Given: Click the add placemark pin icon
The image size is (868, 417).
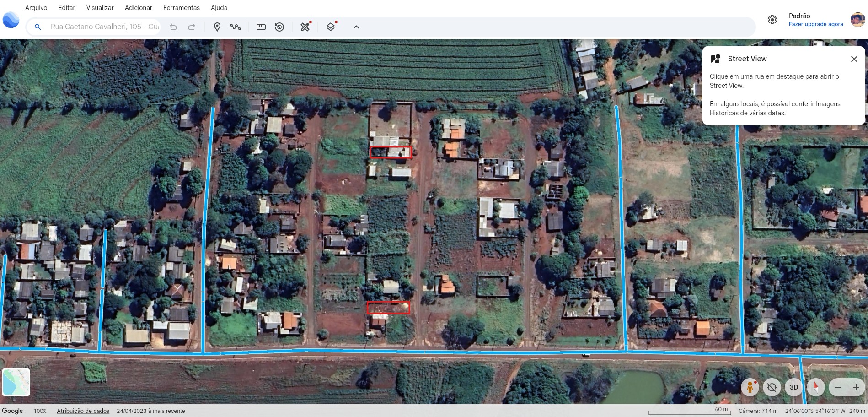Looking at the screenshot, I should 217,27.
